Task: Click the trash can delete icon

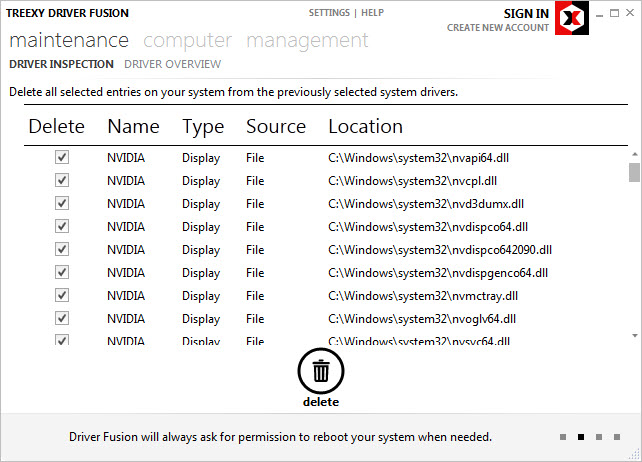Action: pyautogui.click(x=321, y=371)
